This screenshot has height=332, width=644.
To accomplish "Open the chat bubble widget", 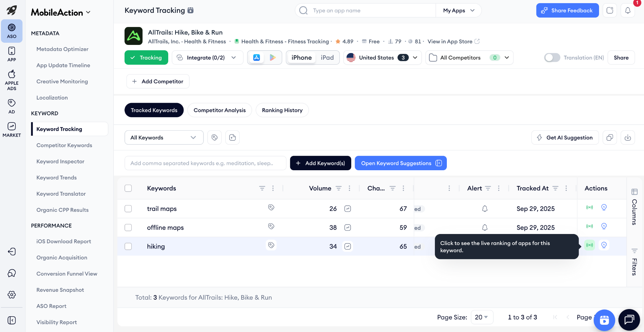I will [629, 320].
